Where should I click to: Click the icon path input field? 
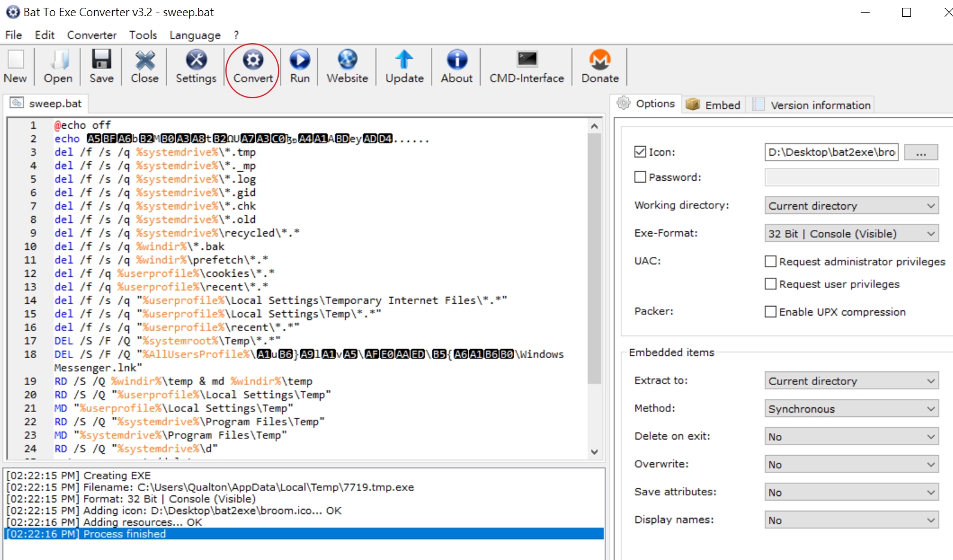[x=832, y=152]
